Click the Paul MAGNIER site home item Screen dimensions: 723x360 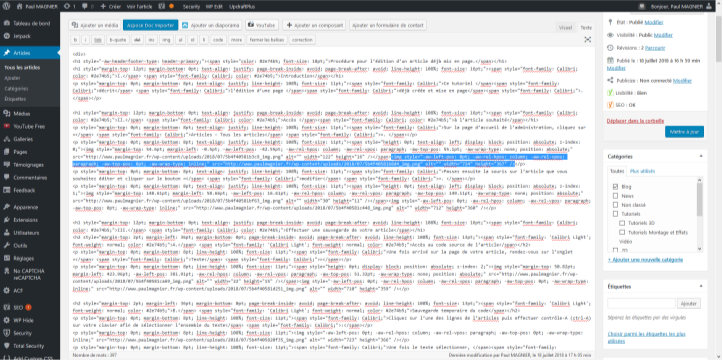tap(37, 6)
